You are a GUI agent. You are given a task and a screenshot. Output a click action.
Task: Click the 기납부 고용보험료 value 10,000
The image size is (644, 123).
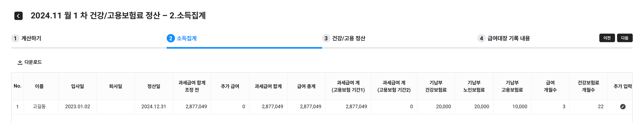pos(519,107)
